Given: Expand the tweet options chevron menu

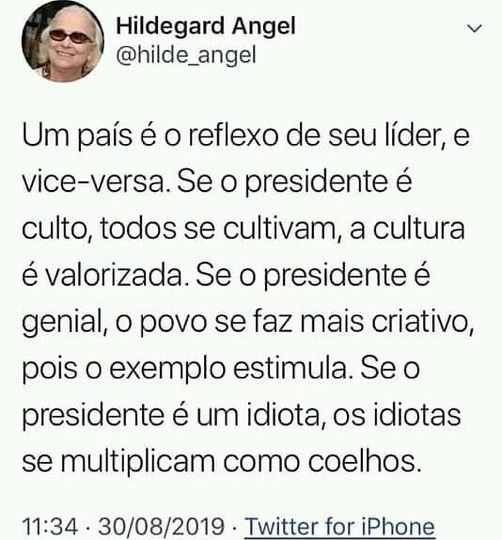Looking at the screenshot, I should pyautogui.click(x=475, y=29).
